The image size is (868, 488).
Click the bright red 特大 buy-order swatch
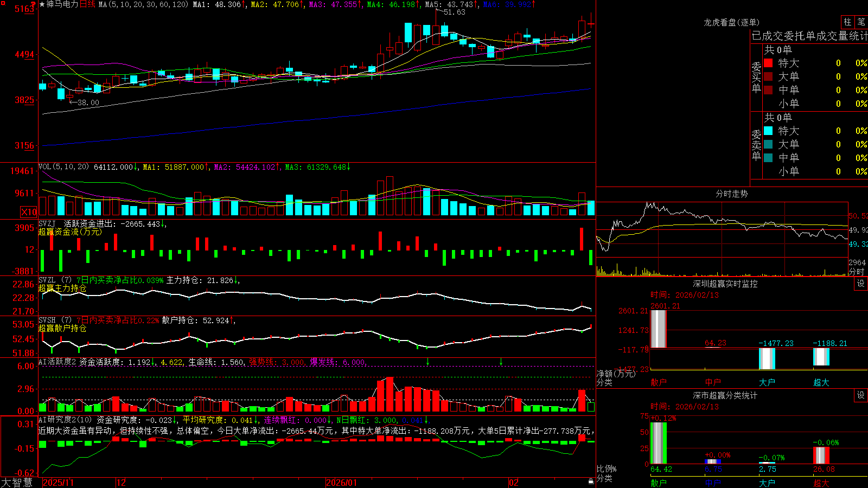[x=768, y=63]
